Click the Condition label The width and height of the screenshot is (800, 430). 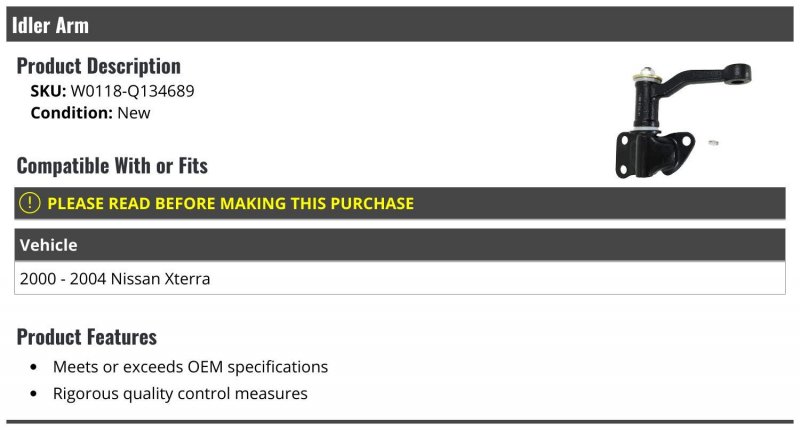(x=71, y=113)
